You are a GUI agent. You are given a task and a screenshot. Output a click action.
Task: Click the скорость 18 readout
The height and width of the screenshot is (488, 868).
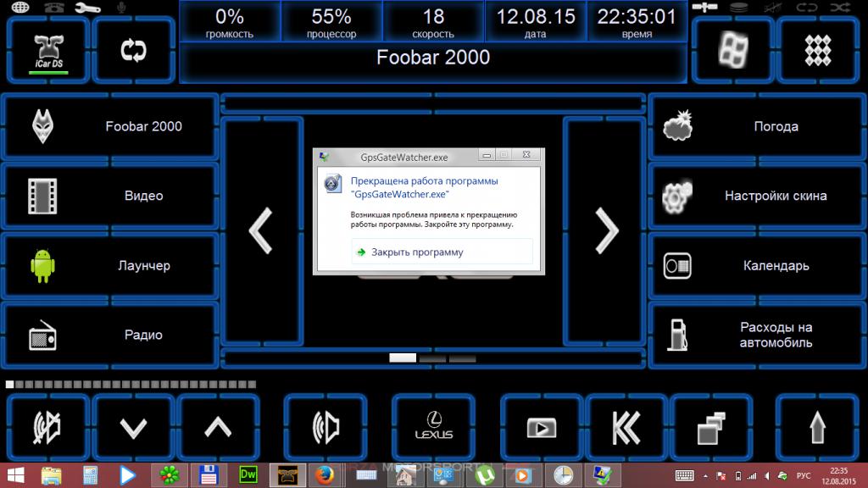[433, 23]
